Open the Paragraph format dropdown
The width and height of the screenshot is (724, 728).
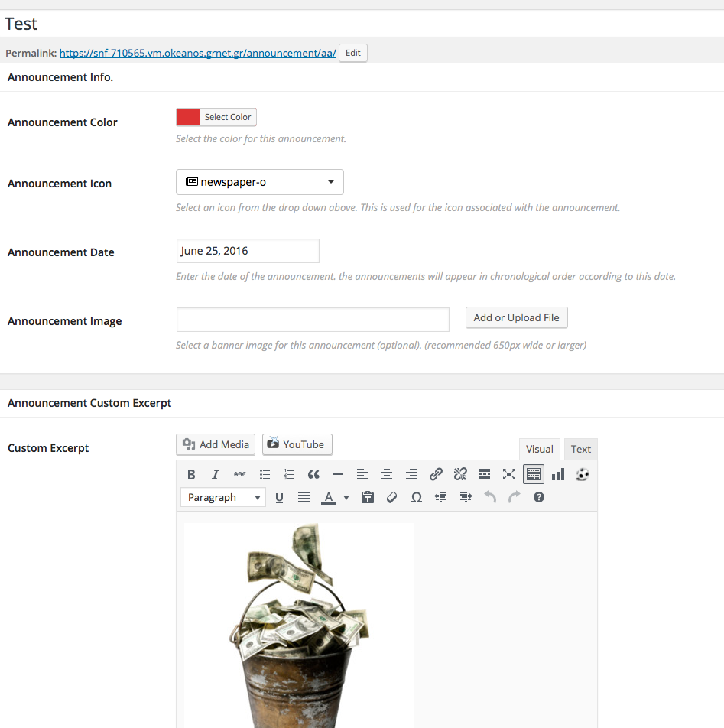223,497
